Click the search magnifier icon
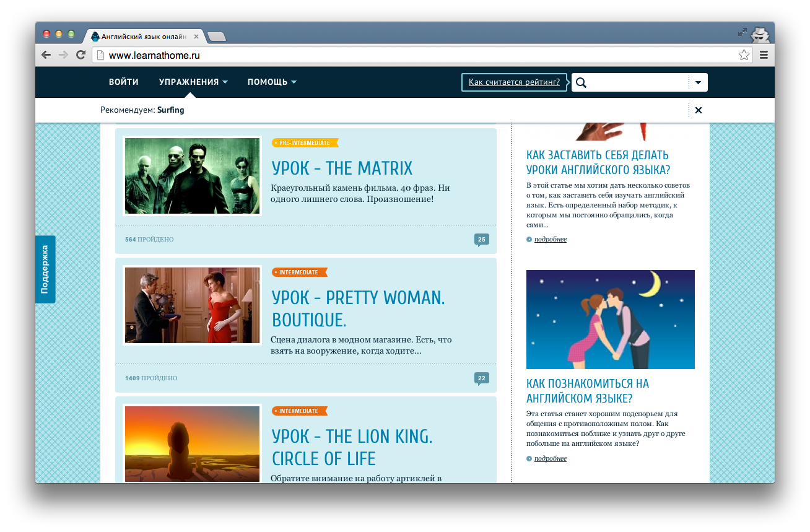This screenshot has height=532, width=810. (x=581, y=82)
